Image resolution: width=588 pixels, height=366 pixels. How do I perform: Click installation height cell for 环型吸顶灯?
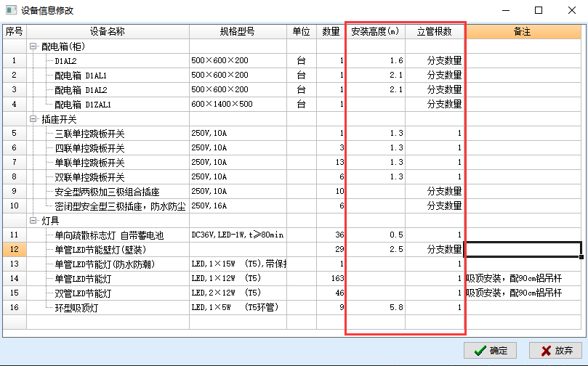tap(375, 308)
